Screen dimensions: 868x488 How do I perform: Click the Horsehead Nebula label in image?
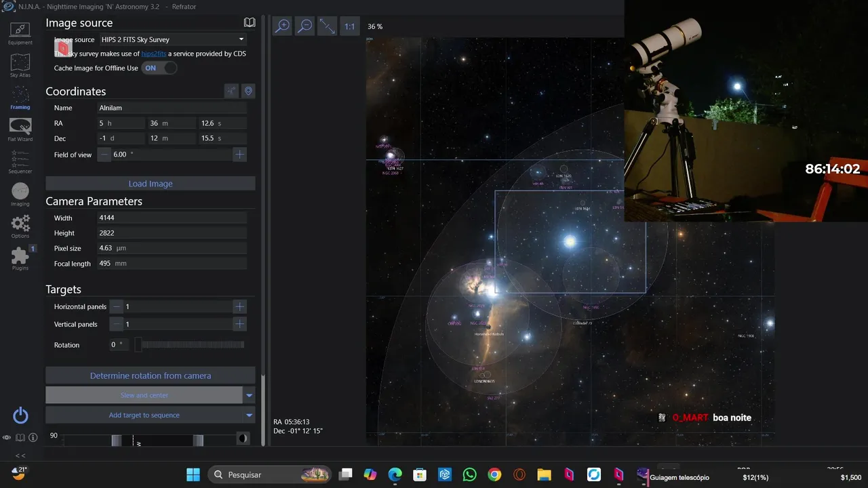(x=489, y=333)
